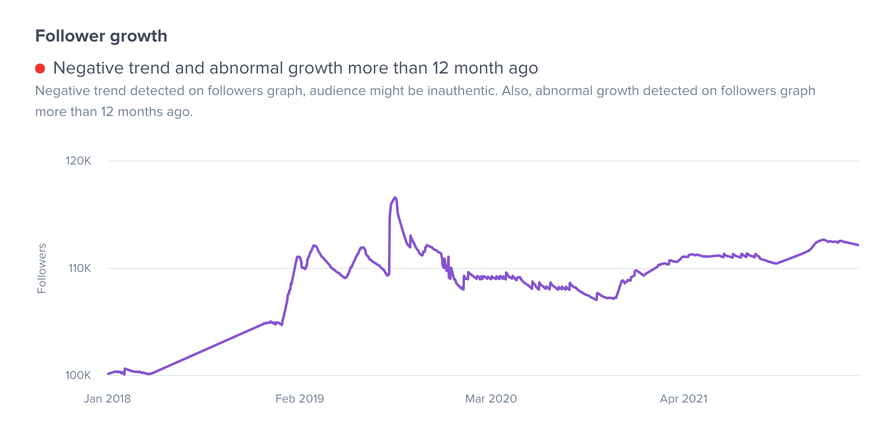Click the highest peak of the follower line
893x441 pixels.
pyautogui.click(x=395, y=198)
